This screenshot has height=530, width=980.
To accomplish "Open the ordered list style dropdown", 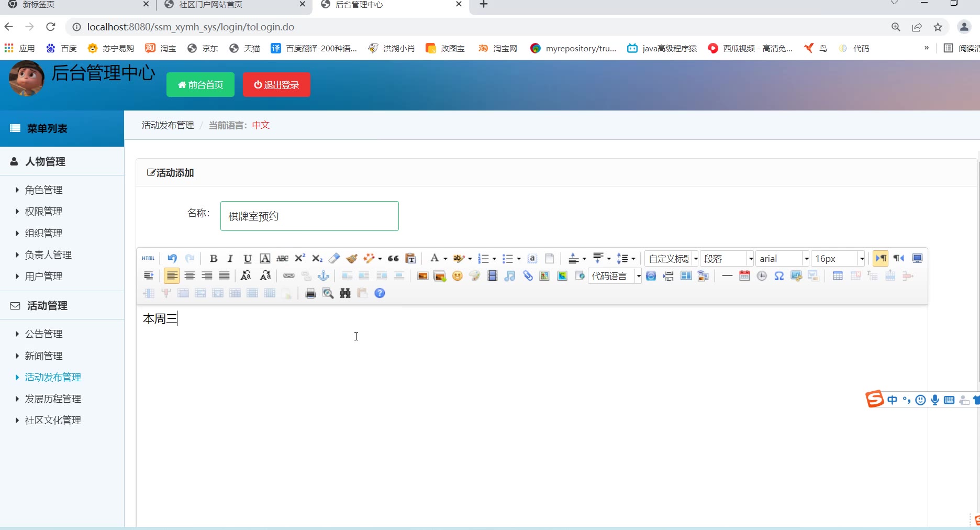I will point(494,259).
